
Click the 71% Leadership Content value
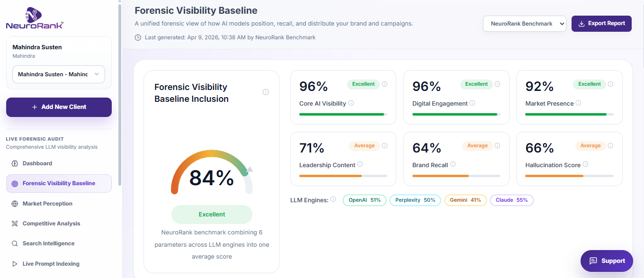point(312,148)
